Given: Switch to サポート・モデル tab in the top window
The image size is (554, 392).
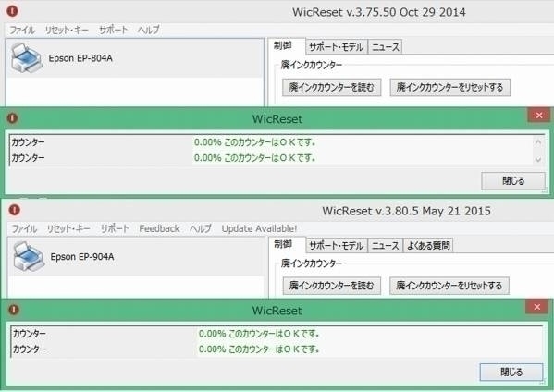Looking at the screenshot, I should (337, 46).
